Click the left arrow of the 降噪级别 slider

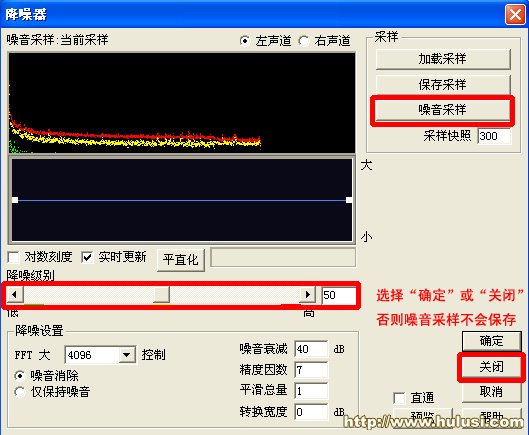pyautogui.click(x=15, y=295)
